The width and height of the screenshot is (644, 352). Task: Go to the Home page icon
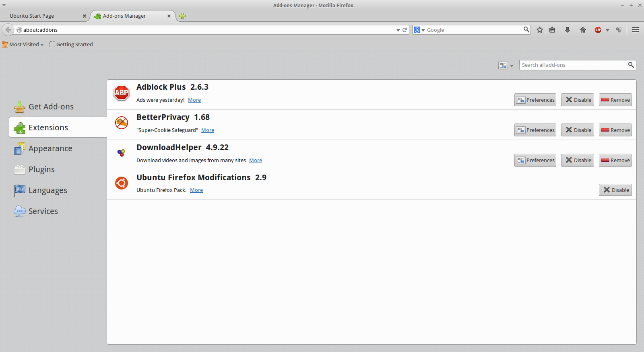[583, 30]
